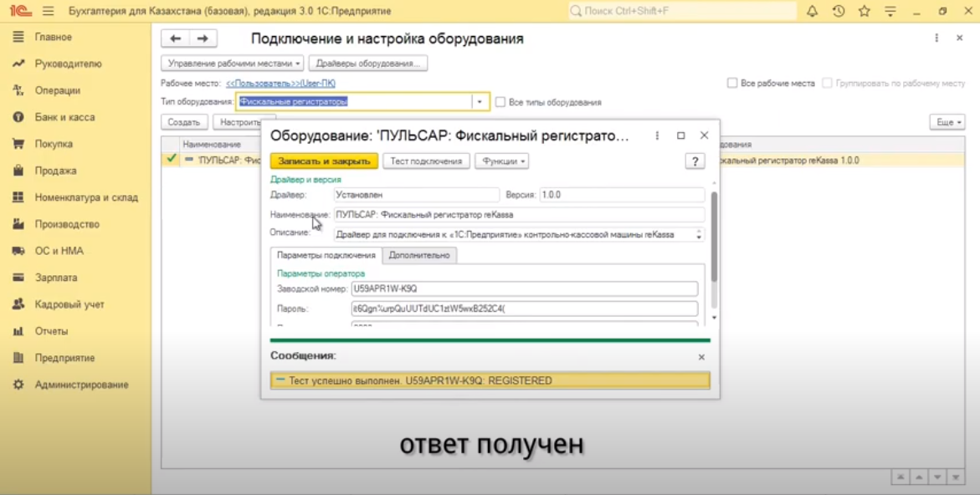Click the Производство factory icon
980x495 pixels.
18,224
